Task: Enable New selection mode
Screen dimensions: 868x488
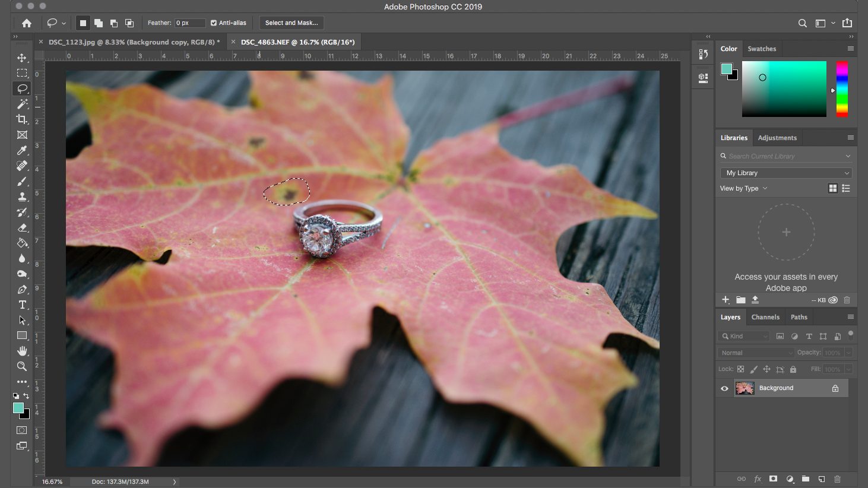Action: [83, 23]
